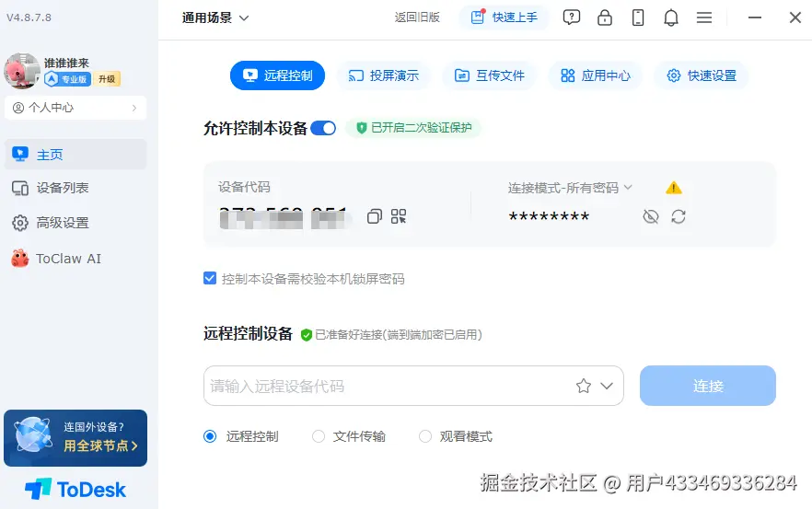Viewport: 812px width, 509px height.
Task: Click the user avatar picture
Action: pyautogui.click(x=22, y=71)
